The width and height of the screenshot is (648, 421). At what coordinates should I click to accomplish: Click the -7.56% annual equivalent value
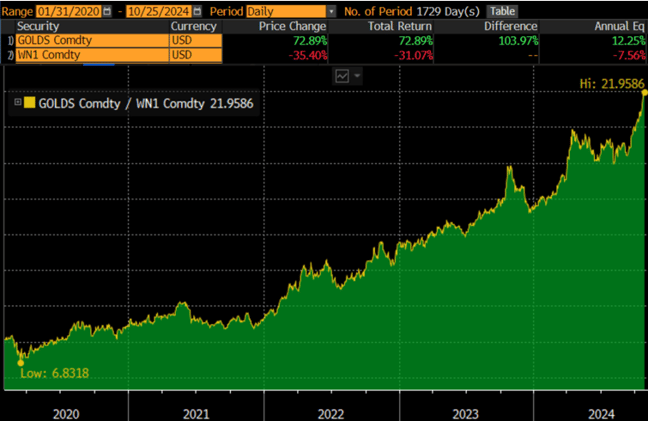[x=629, y=55]
